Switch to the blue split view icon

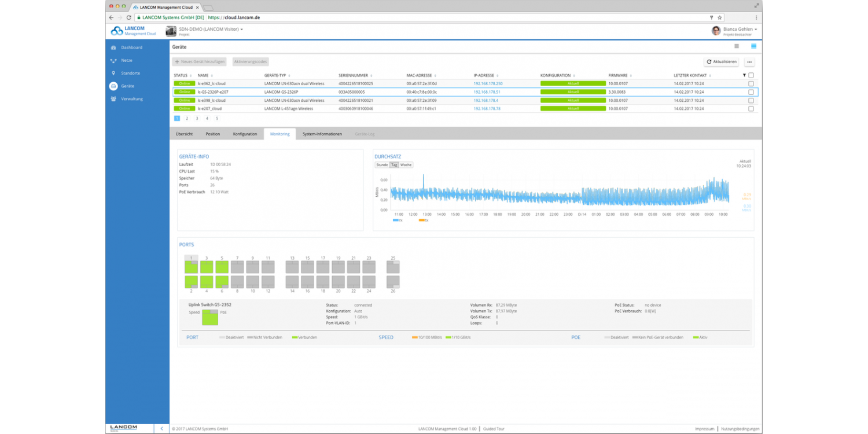coord(753,46)
